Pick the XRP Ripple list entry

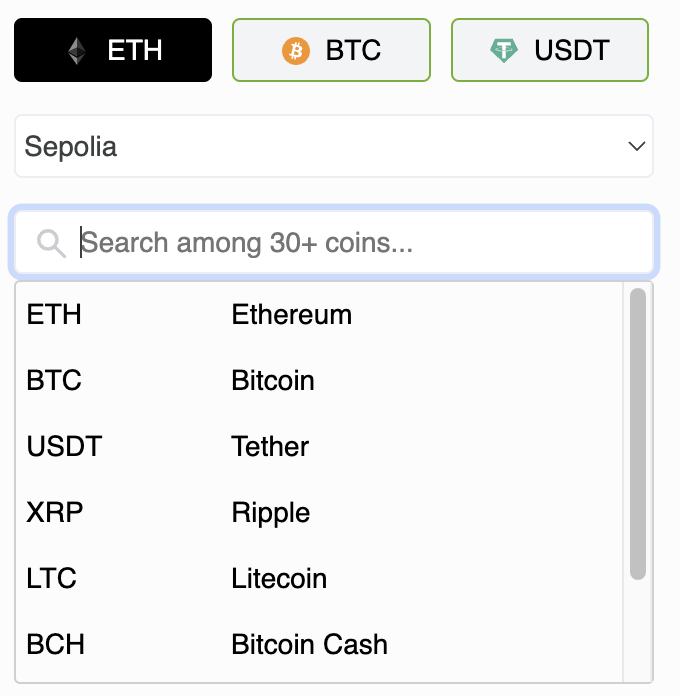coord(319,512)
